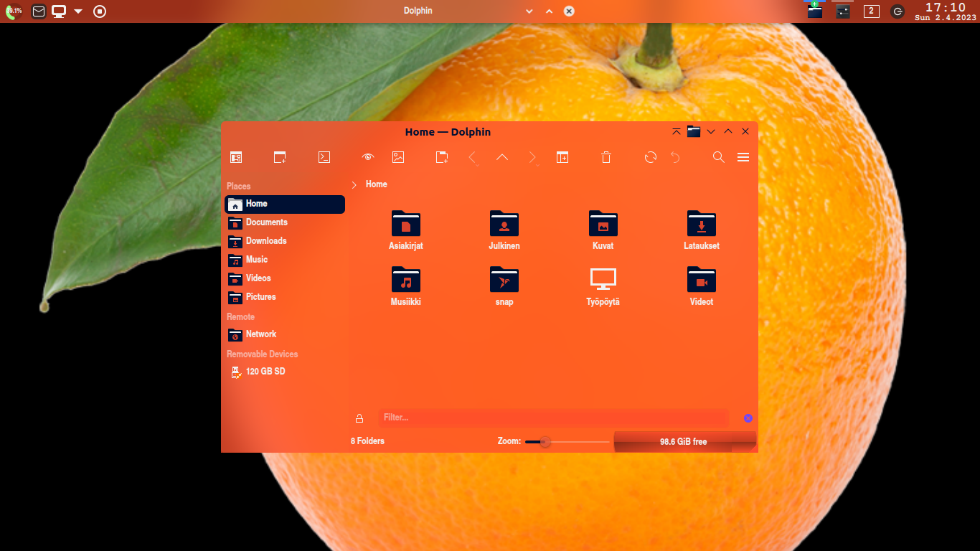Click the Dolphin tray icon with plus badge
The image size is (980, 551).
point(814,10)
